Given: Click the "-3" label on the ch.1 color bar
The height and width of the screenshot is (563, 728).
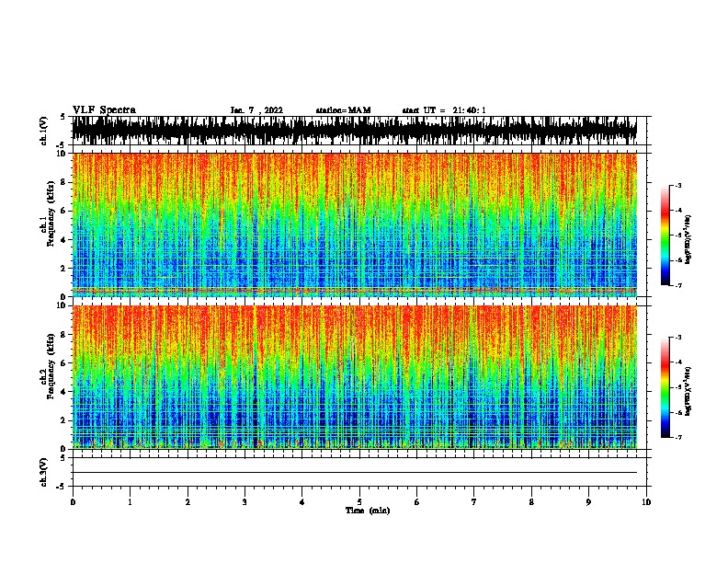Looking at the screenshot, I should (677, 185).
